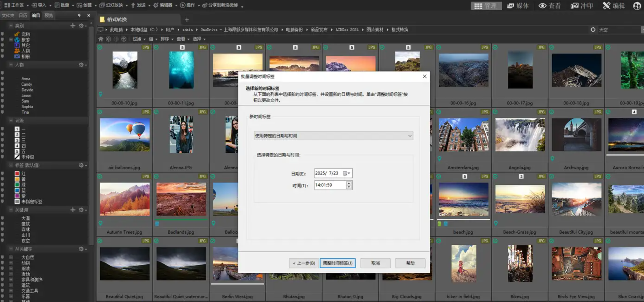Viewport: 644px width, 302px height.
Task: Open the gear settings icon in People section
Action: click(81, 65)
